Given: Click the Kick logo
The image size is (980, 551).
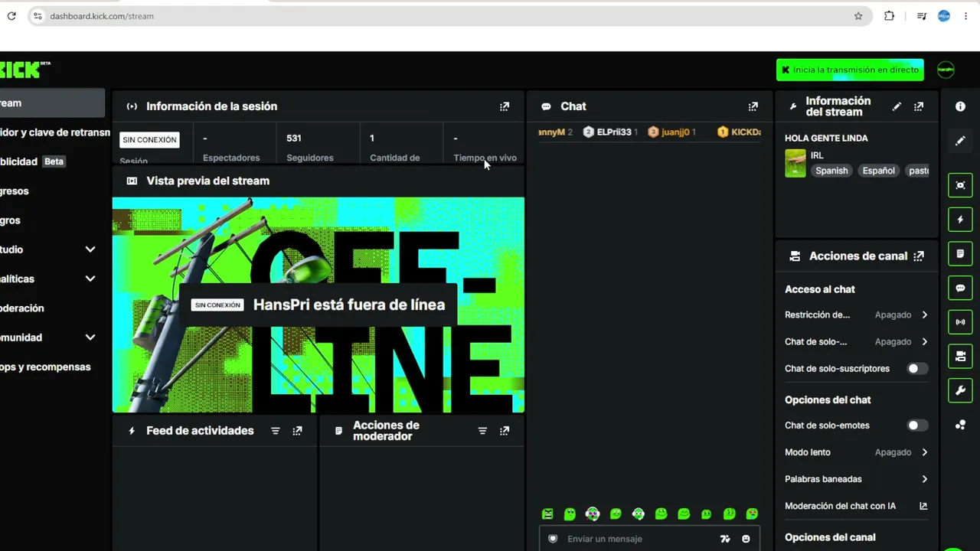Looking at the screenshot, I should 24,70.
